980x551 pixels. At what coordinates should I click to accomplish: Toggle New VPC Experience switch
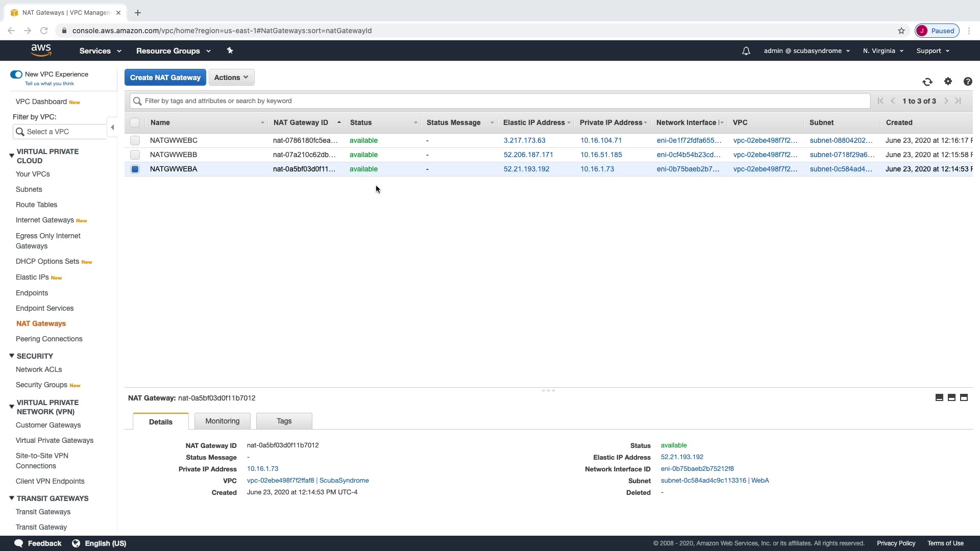(16, 74)
